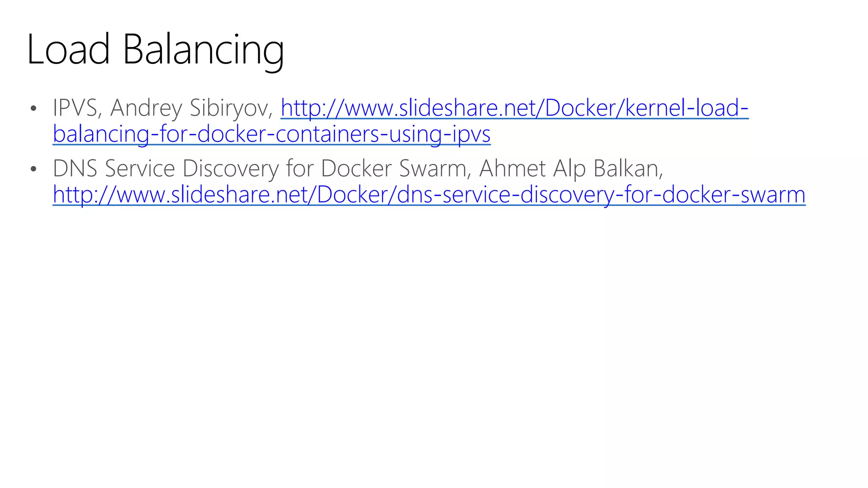
Task: Click the 'IPVS,' text in first bullet
Action: pos(77,108)
